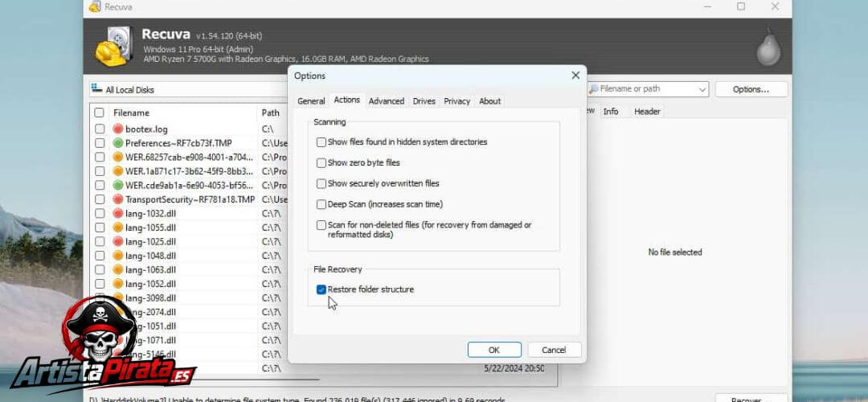
Task: Click the search magnifier icon in filename box
Action: point(593,88)
